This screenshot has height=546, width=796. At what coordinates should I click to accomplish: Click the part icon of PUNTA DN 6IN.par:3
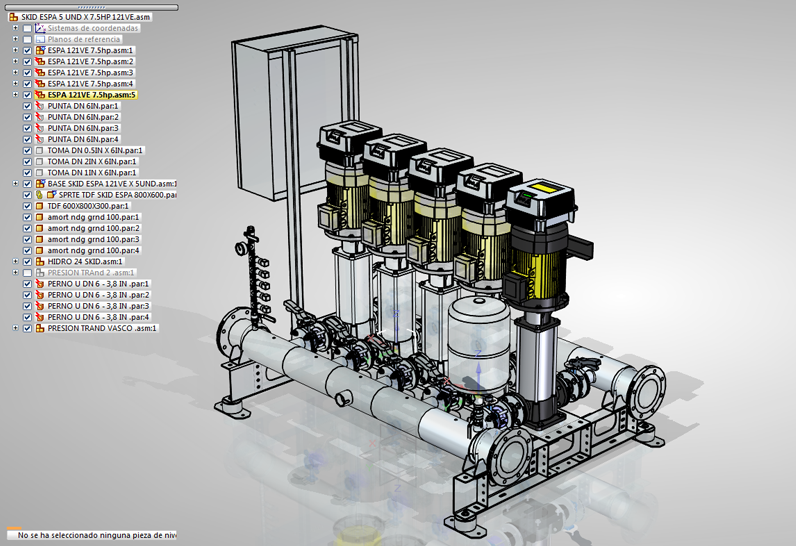[40, 128]
